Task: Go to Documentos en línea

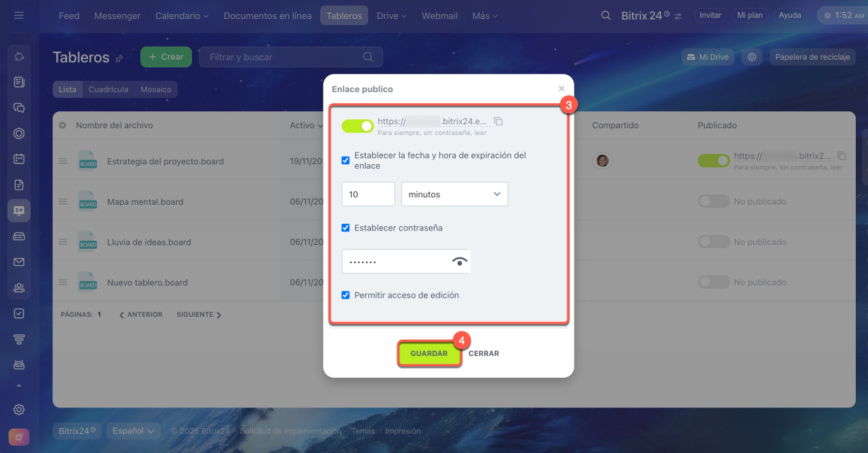Action: [x=268, y=16]
